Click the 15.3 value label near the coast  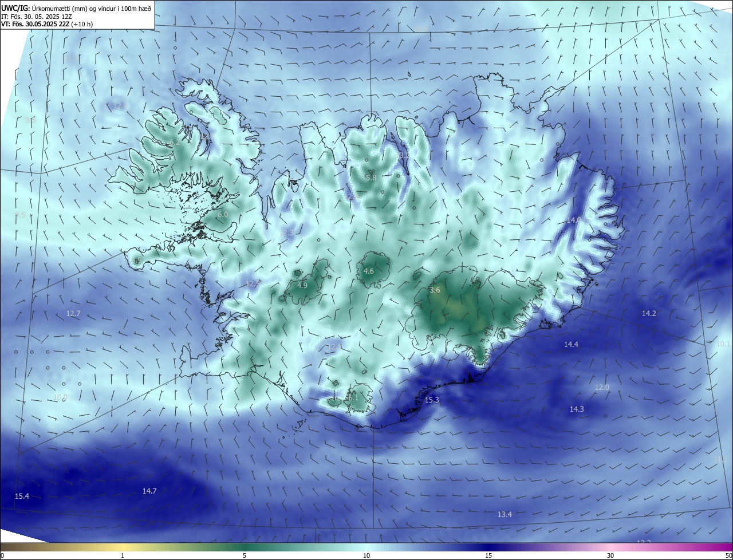coord(432,400)
